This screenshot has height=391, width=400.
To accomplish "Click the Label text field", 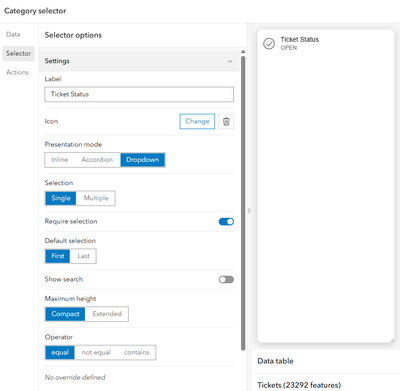I will [x=139, y=94].
